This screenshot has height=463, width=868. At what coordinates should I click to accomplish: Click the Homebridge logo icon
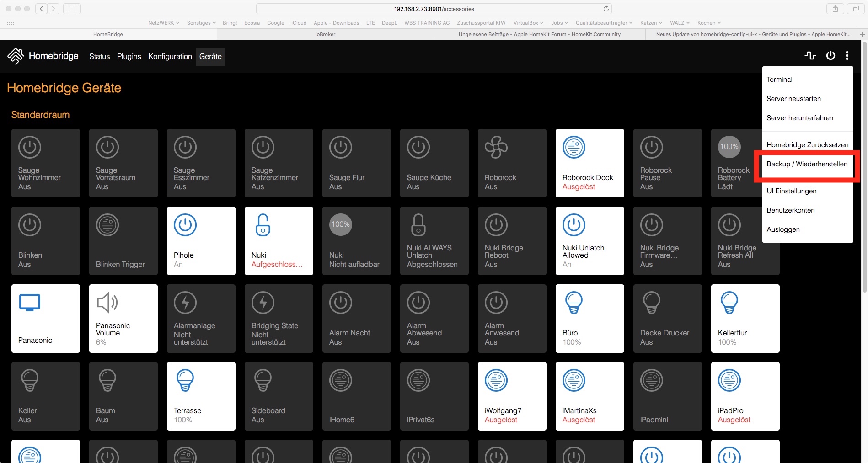point(16,56)
